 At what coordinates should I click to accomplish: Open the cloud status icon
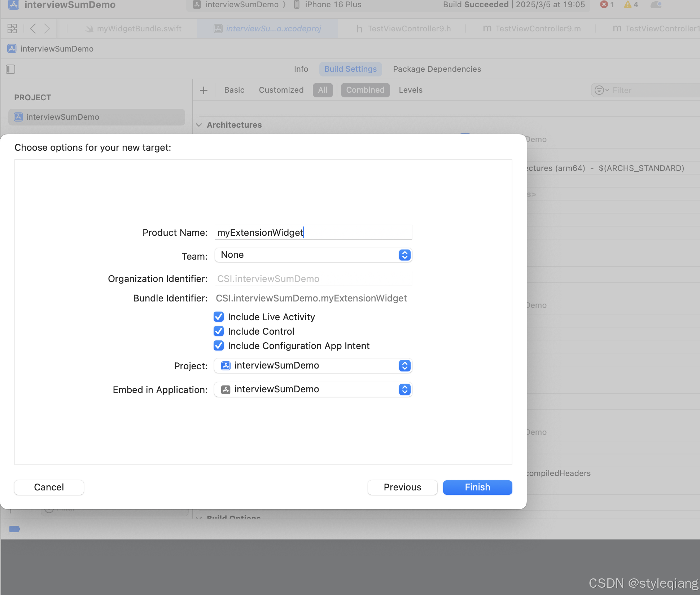click(656, 5)
